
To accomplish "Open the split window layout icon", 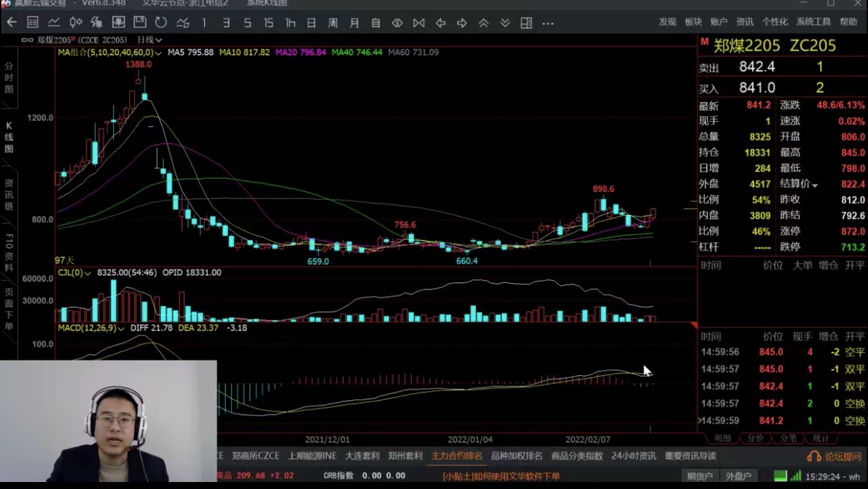I will pyautogui.click(x=526, y=23).
